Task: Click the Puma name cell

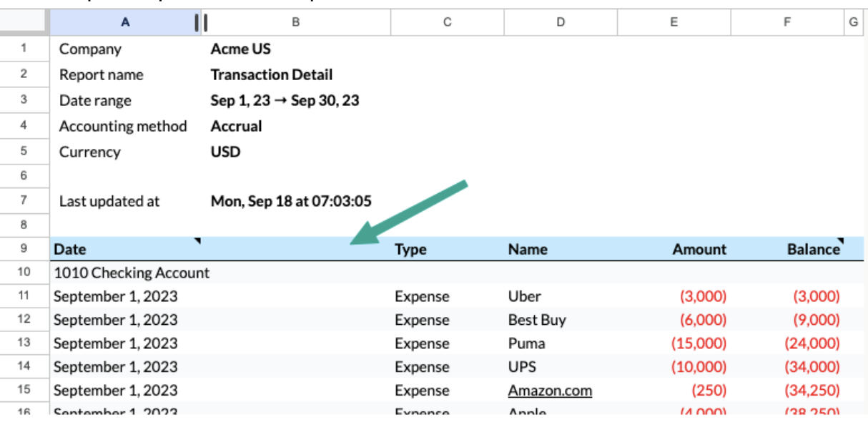Action: [561, 343]
